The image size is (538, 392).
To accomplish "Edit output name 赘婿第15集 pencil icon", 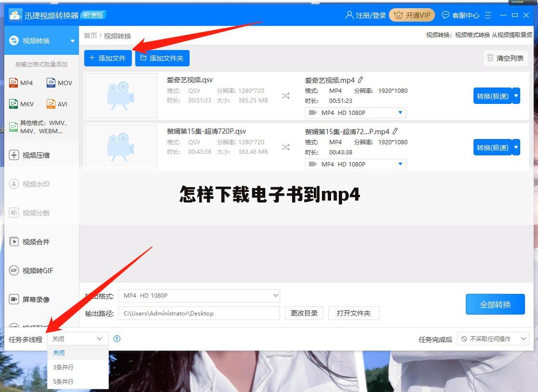I will coord(395,131).
